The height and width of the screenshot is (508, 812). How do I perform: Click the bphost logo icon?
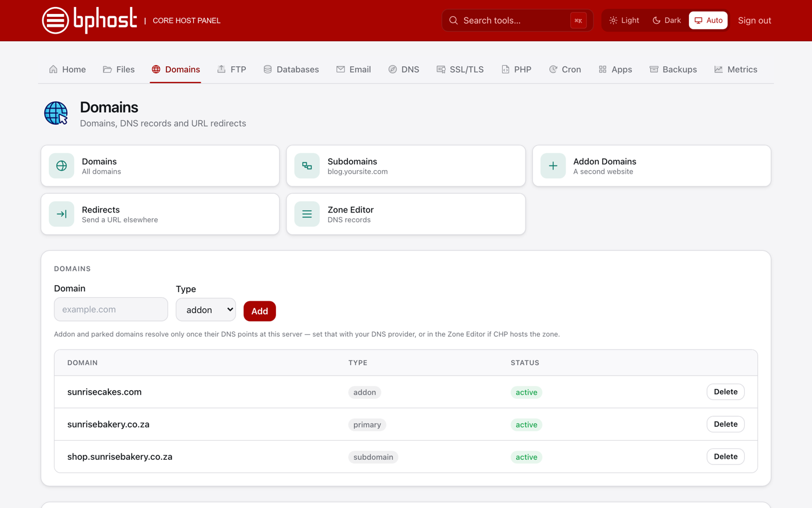[x=56, y=20]
